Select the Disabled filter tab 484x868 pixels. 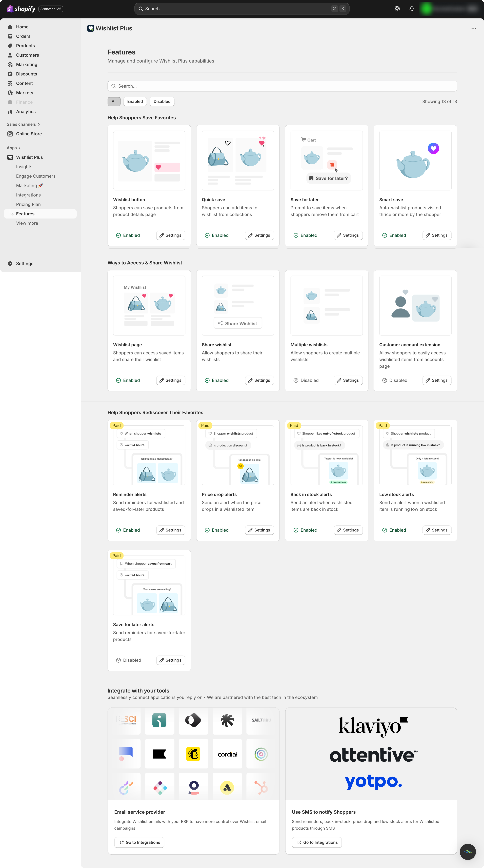point(162,101)
